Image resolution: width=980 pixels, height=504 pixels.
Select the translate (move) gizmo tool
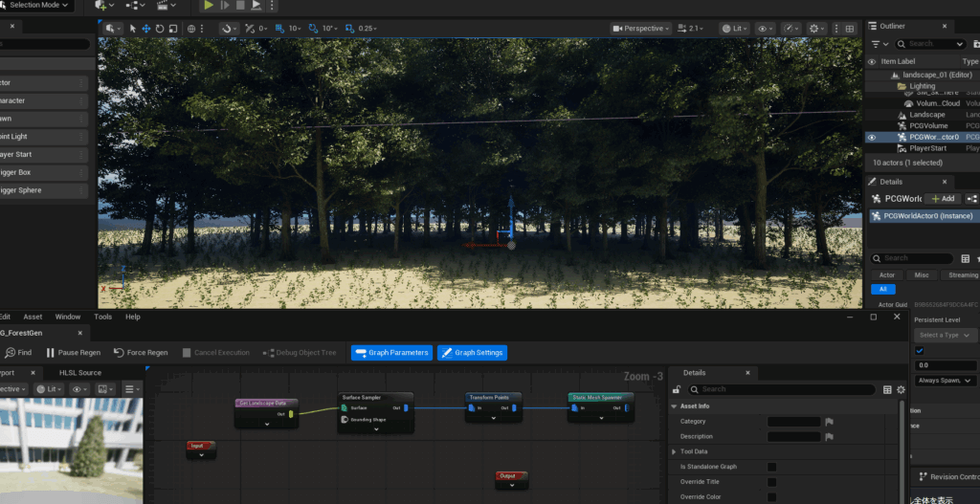146,29
